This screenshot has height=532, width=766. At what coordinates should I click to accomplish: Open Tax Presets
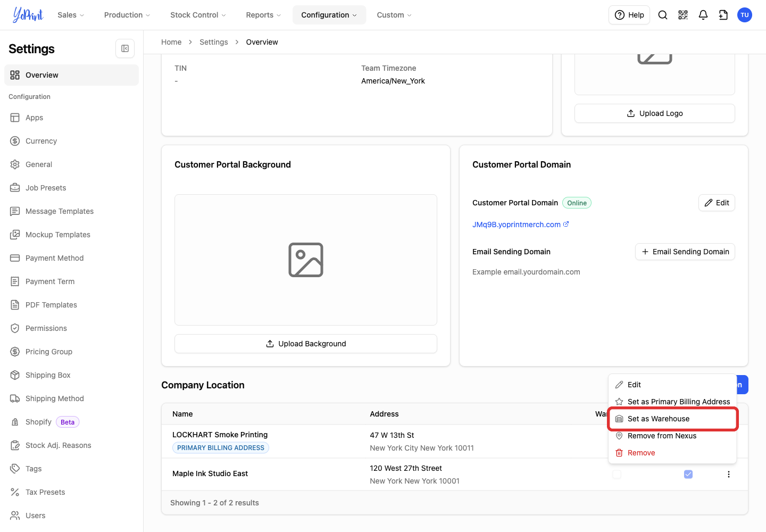pyautogui.click(x=71, y=492)
